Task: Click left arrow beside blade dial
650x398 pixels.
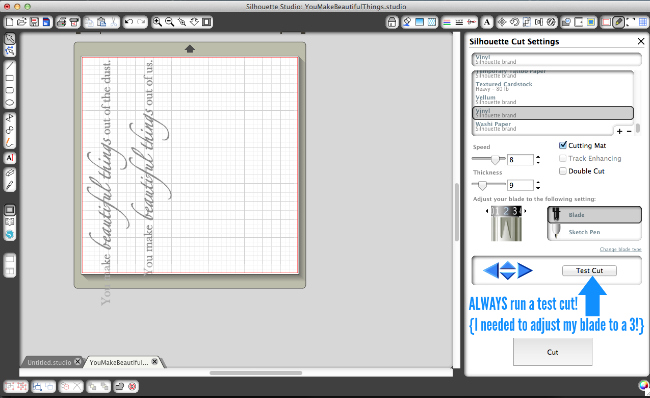Action: click(x=487, y=211)
